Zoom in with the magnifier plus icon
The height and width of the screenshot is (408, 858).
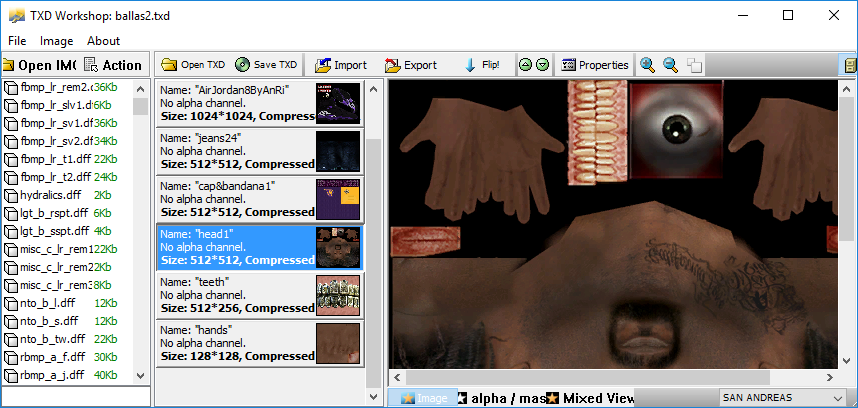[x=648, y=65]
